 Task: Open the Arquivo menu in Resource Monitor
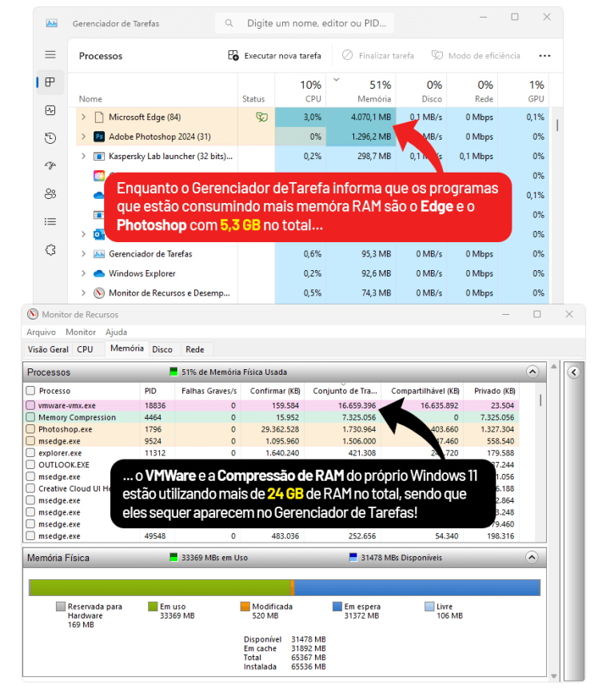[x=41, y=332]
